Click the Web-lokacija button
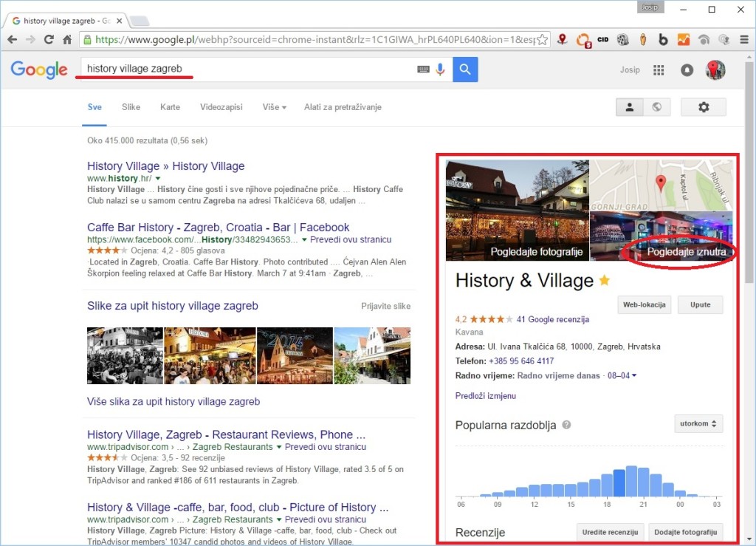 (x=644, y=305)
